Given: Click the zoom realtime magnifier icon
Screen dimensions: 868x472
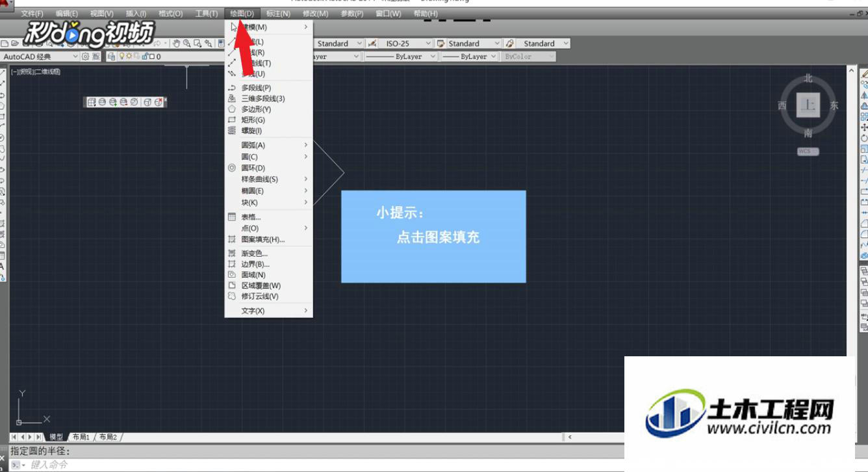Looking at the screenshot, I should 187,44.
